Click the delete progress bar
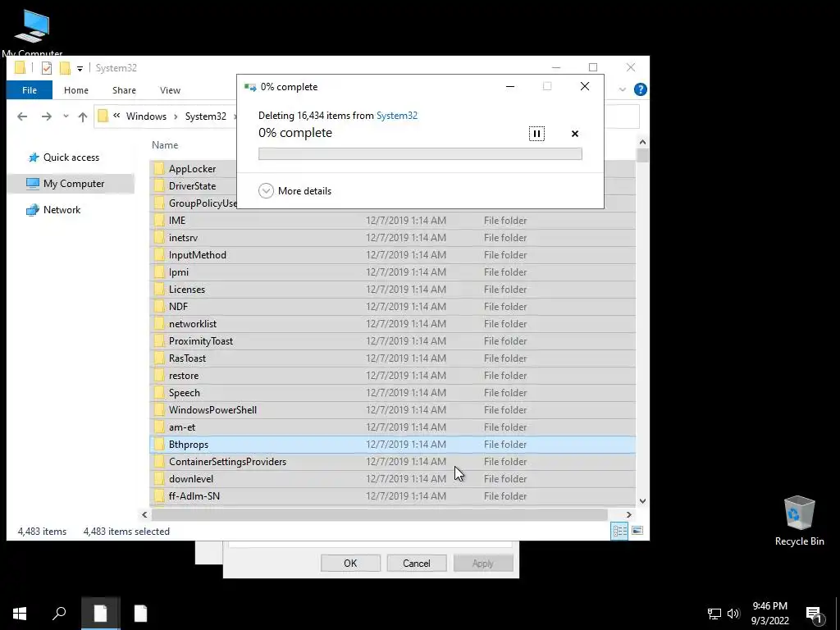840x630 pixels. click(x=420, y=153)
